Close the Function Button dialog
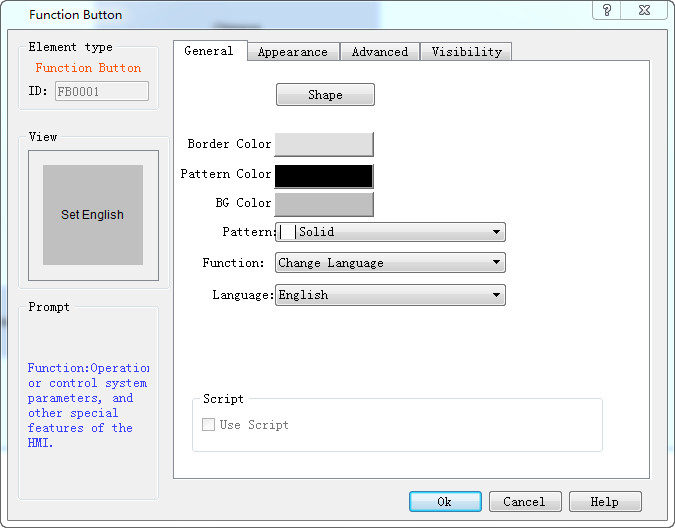Image resolution: width=675 pixels, height=528 pixels. (644, 9)
